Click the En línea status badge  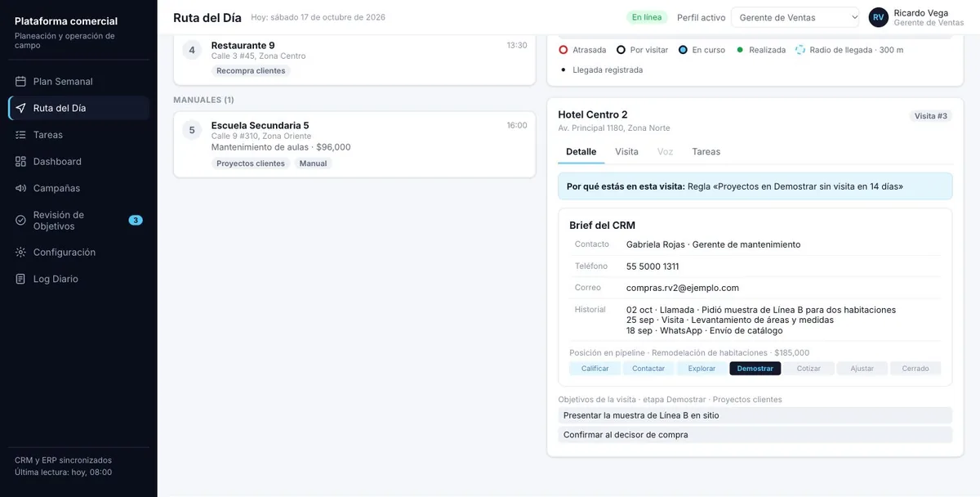647,17
